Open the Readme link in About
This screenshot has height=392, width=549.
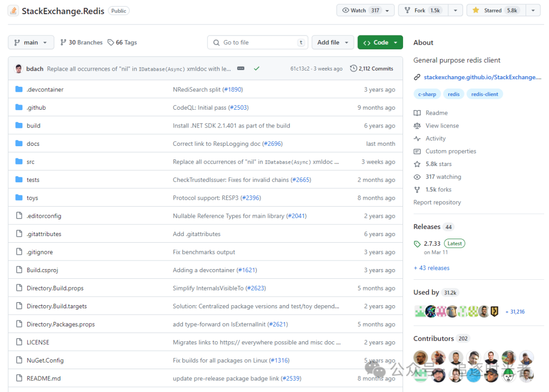431,113
